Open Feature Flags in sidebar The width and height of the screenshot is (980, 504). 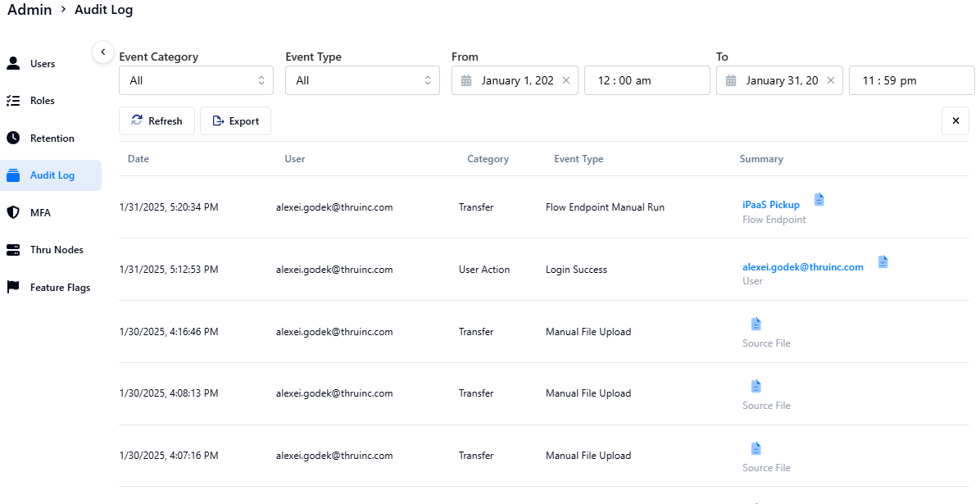(x=60, y=288)
